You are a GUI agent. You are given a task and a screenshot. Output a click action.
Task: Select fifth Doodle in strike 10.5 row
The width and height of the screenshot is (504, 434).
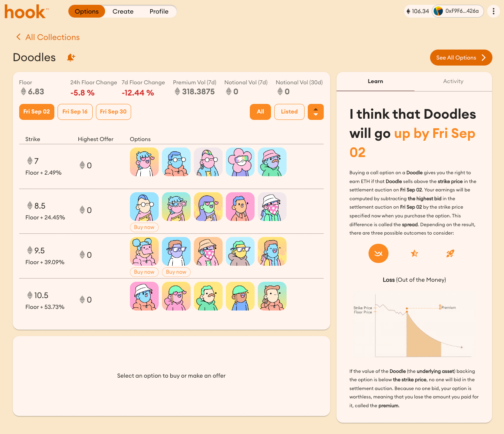[x=272, y=296]
